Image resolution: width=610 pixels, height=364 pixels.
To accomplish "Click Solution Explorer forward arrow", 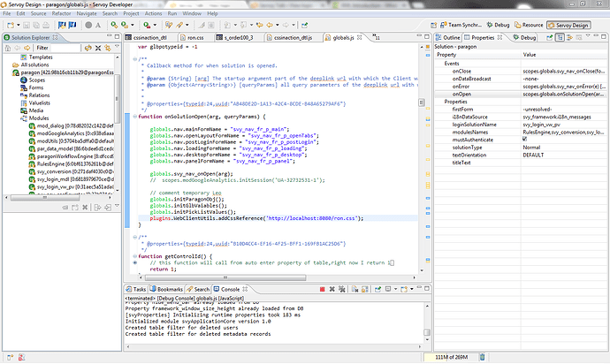I will pos(27,48).
